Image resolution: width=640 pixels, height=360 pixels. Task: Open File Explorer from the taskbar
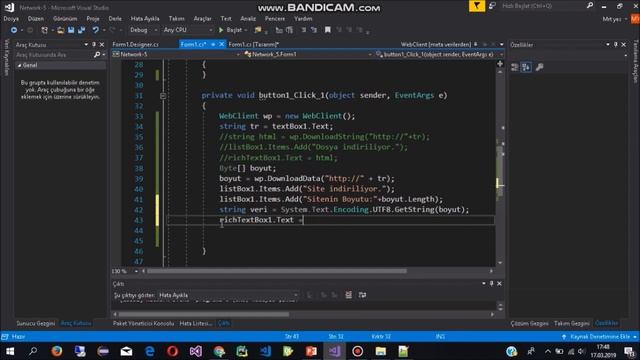pos(380,351)
